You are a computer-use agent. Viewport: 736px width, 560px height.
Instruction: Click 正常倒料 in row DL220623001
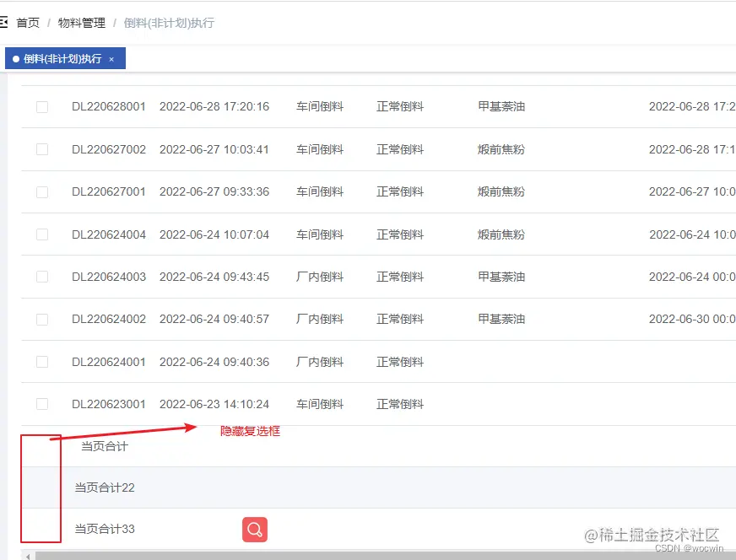[400, 404]
